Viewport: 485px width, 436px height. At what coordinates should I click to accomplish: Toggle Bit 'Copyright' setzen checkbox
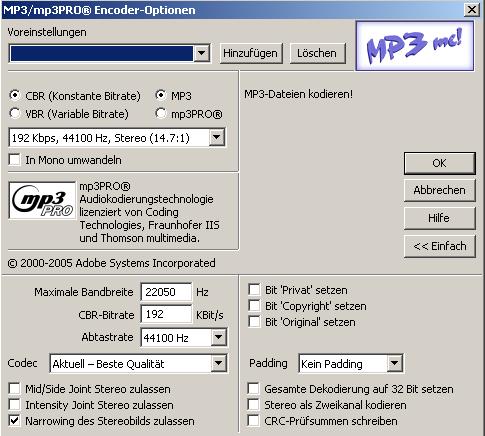254,305
